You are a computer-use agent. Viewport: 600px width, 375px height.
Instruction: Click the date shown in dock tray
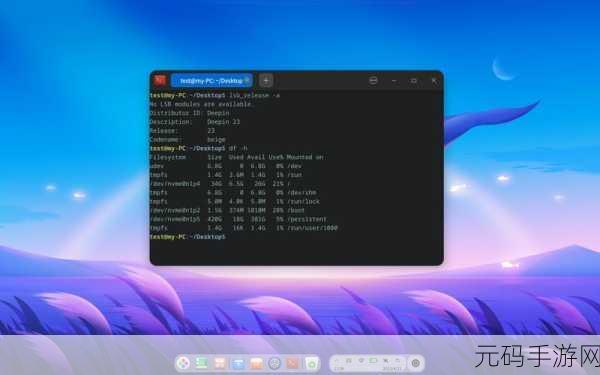pyautogui.click(x=392, y=369)
